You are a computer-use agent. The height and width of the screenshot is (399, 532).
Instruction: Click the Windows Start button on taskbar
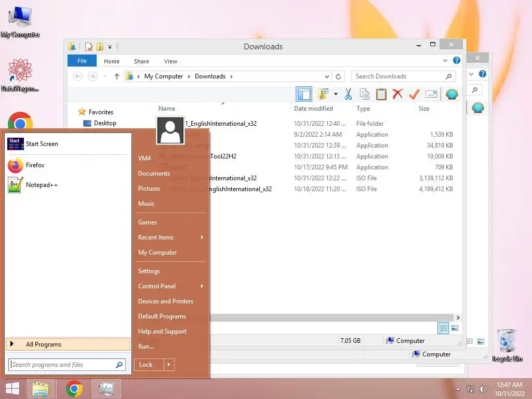tap(12, 389)
